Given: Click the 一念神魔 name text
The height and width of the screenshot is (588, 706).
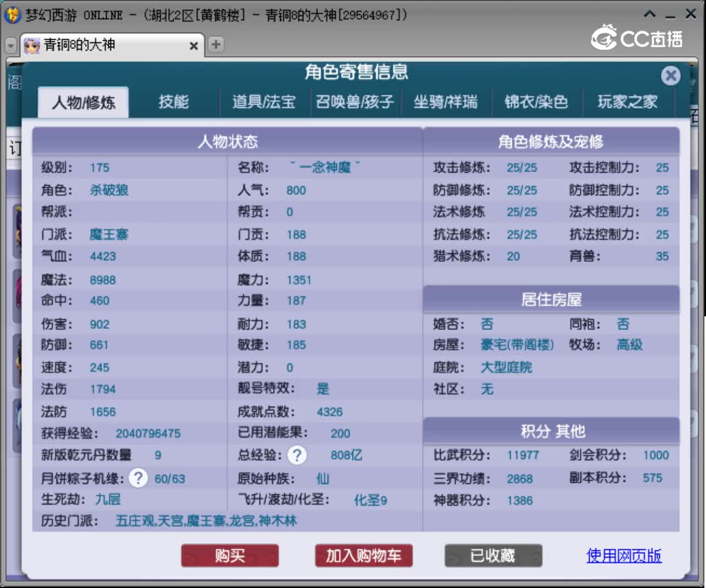Looking at the screenshot, I should tap(325, 167).
